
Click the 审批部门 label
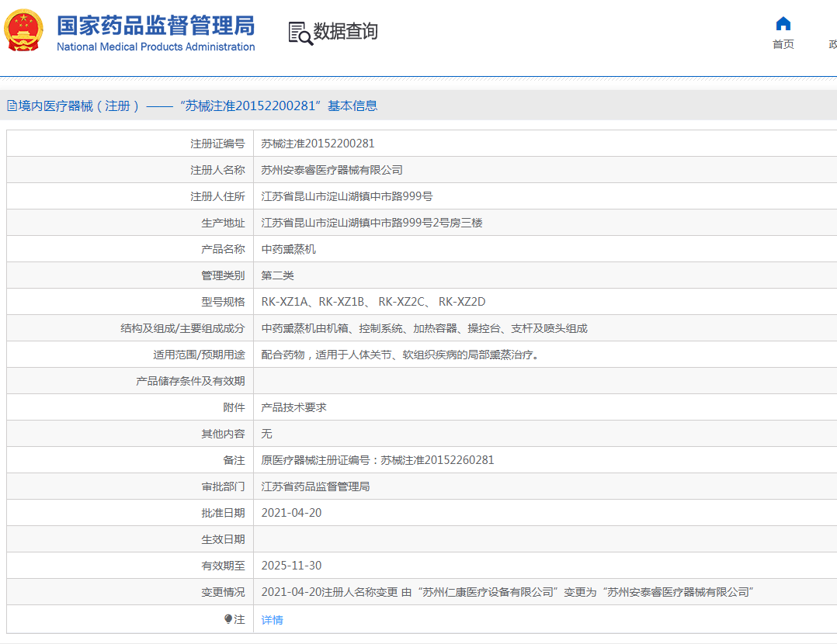(223, 486)
